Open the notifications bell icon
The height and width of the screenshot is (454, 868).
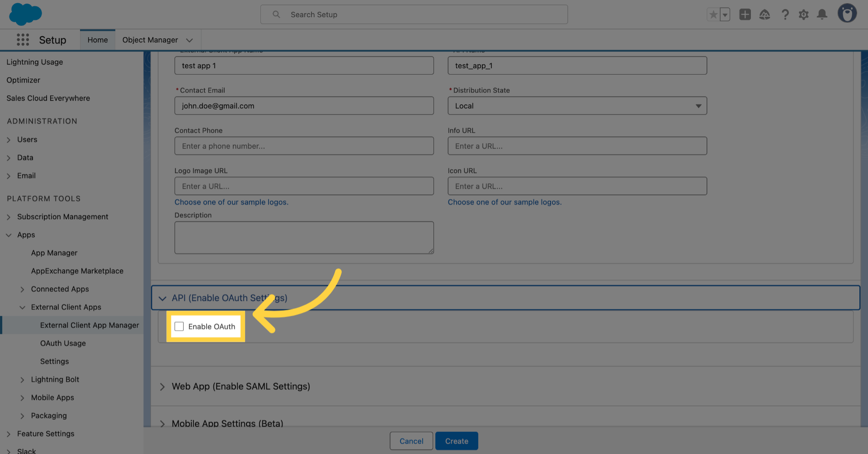pyautogui.click(x=822, y=14)
